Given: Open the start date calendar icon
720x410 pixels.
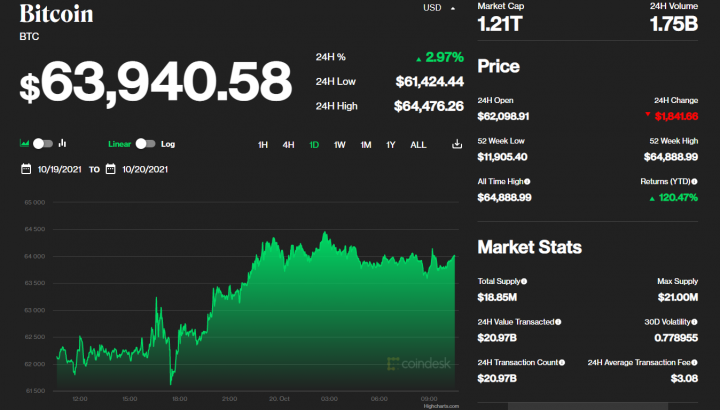Looking at the screenshot, I should click(26, 169).
